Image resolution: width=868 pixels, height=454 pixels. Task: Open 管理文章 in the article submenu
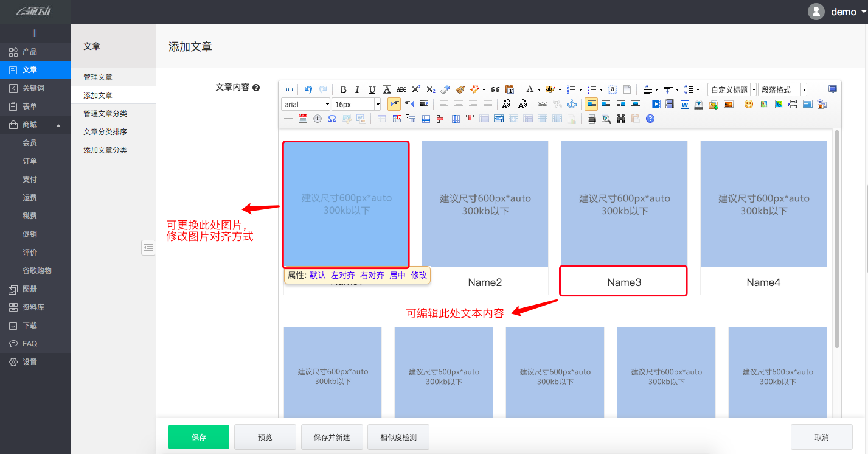tap(98, 77)
